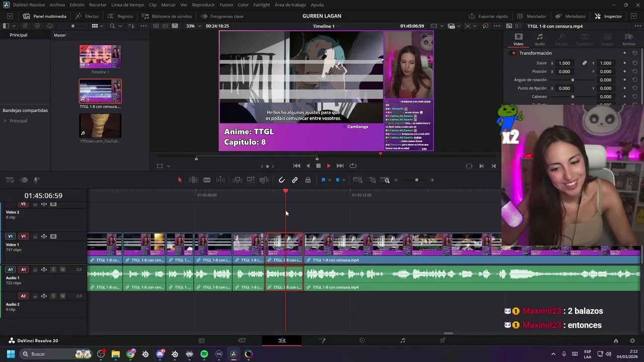Open the Fusion menu
Screen dimensions: 644x362
[226, 5]
